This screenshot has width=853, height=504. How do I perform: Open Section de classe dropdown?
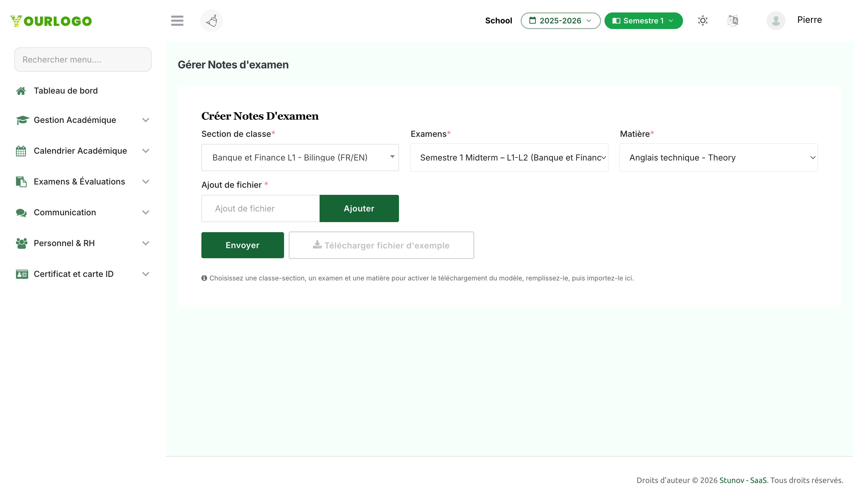pyautogui.click(x=300, y=158)
